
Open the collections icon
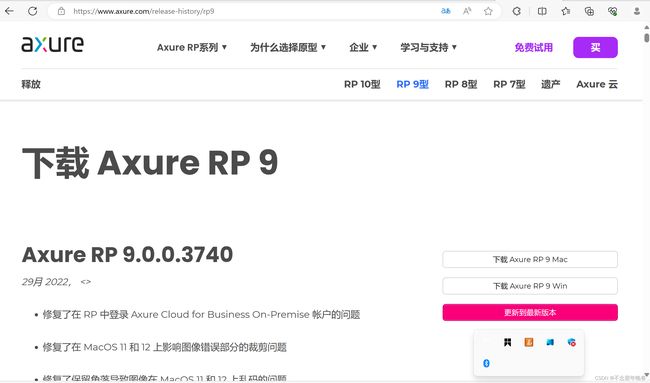[589, 11]
